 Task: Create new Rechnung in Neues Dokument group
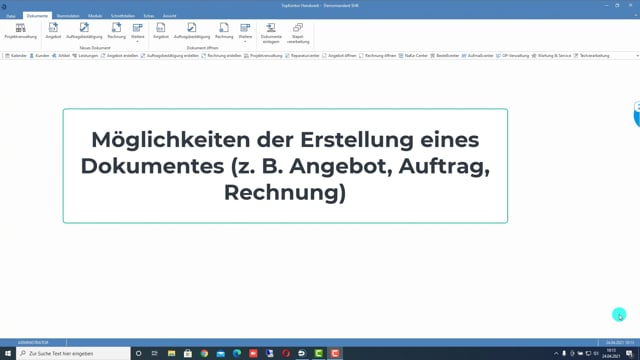[116, 31]
